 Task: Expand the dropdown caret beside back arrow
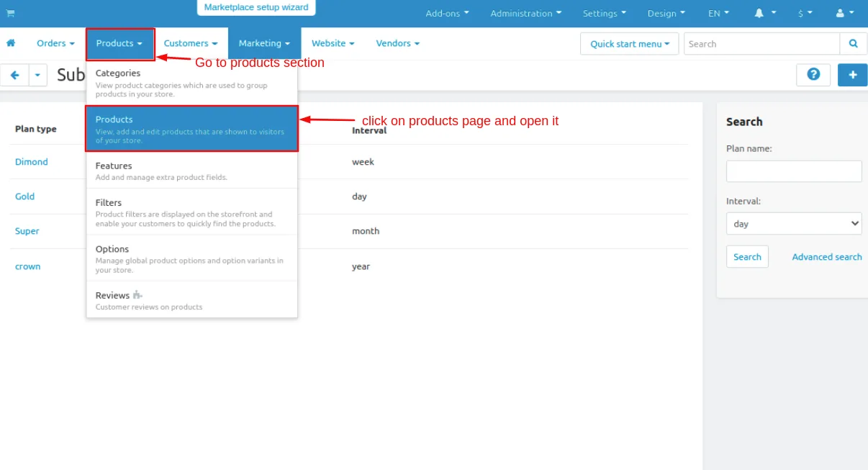click(x=37, y=75)
